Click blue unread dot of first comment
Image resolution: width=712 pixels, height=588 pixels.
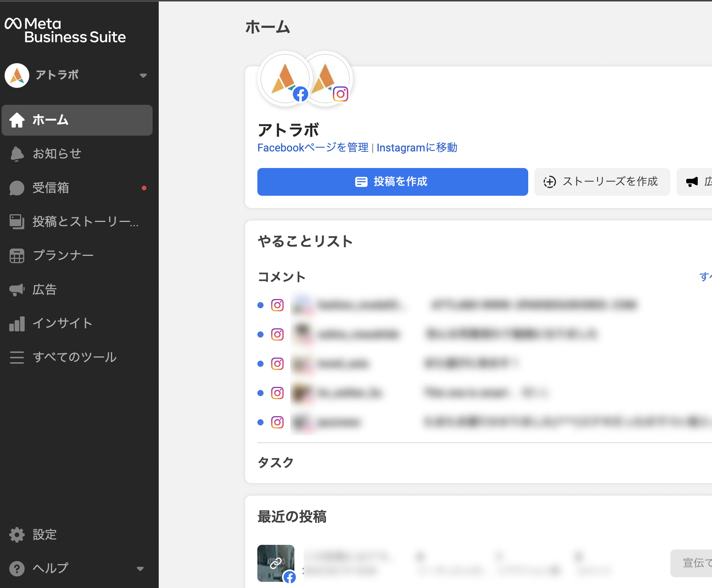pos(260,305)
